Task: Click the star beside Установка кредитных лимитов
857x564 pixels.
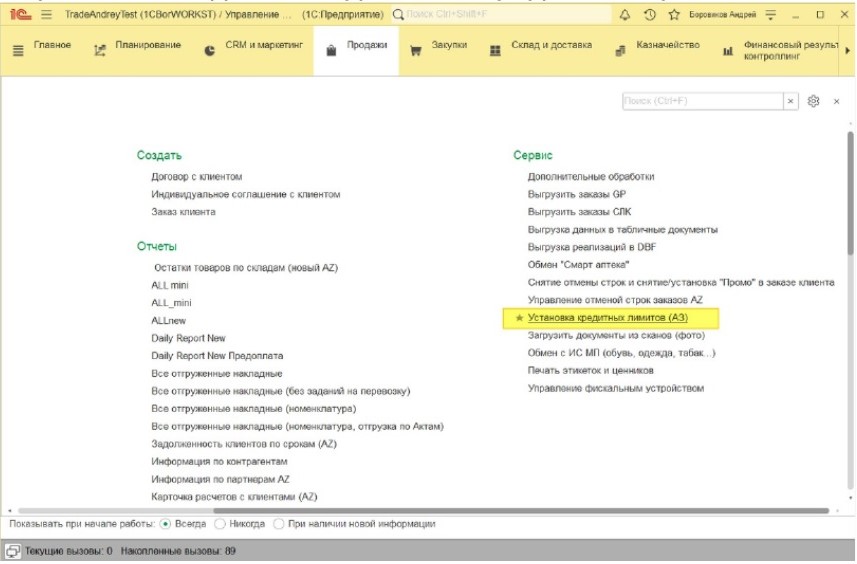Action: [518, 318]
